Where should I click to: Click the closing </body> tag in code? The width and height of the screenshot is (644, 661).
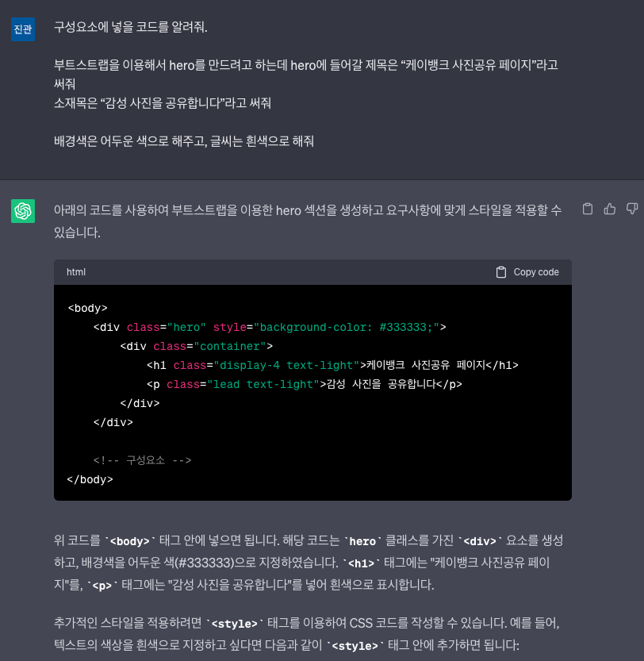pos(90,480)
